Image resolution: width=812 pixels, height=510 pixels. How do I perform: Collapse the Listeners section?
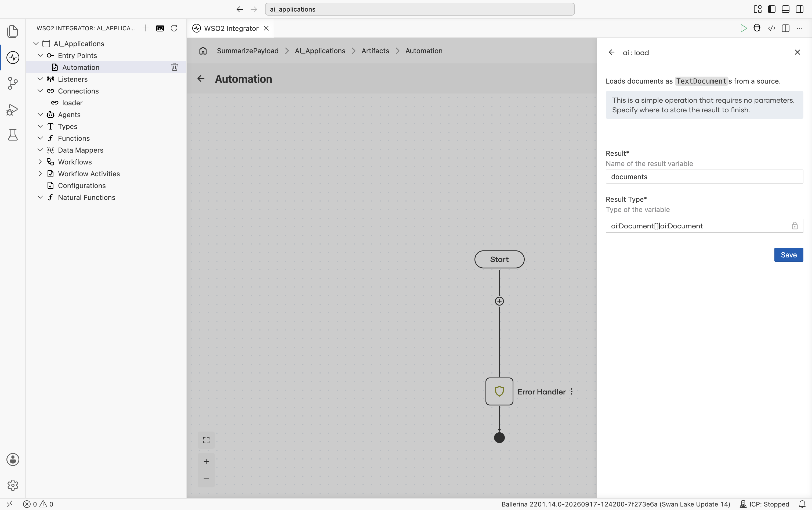click(40, 79)
